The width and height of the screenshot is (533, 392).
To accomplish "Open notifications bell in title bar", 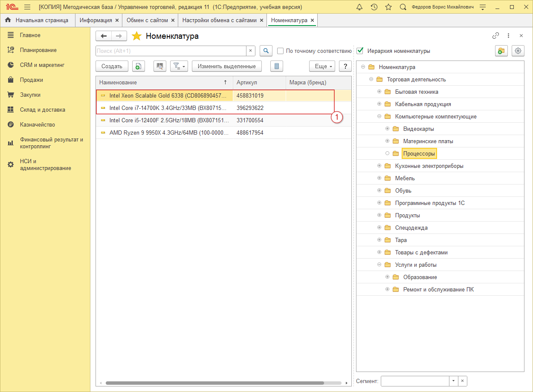I will point(359,7).
